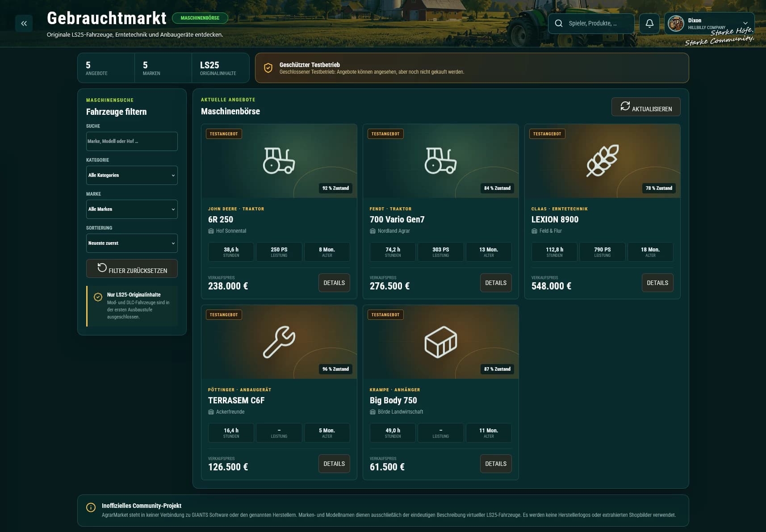Open notifications via the bell icon
Image resolution: width=766 pixels, height=532 pixels.
tap(649, 23)
